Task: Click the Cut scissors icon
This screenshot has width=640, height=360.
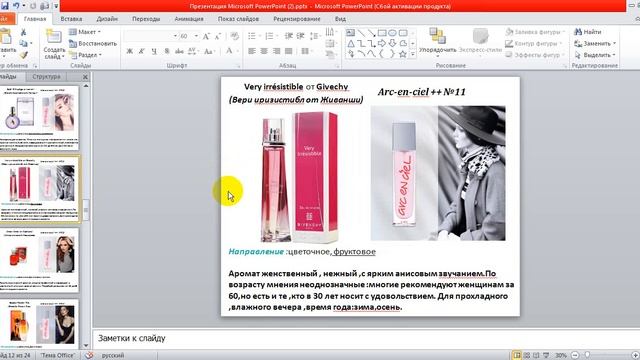Action: 23,33
